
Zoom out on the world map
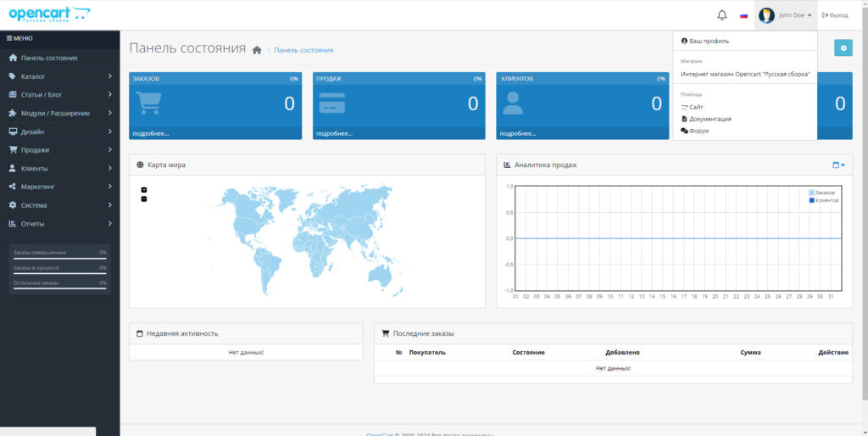[144, 198]
